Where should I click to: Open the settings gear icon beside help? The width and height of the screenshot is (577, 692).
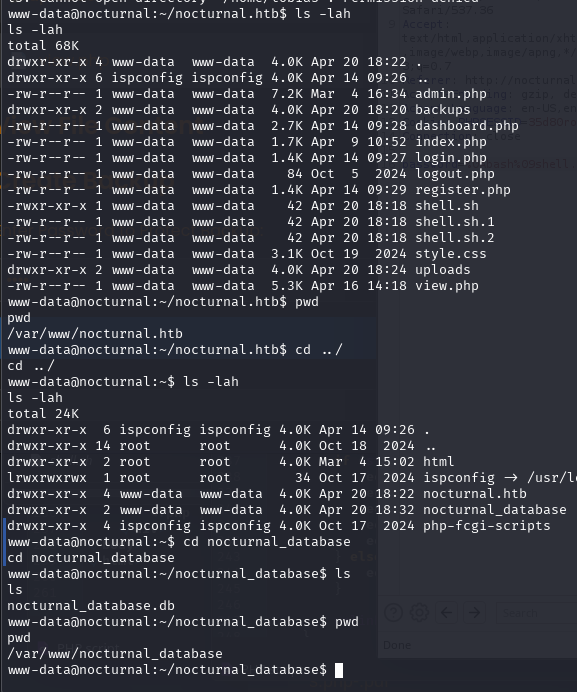(419, 613)
